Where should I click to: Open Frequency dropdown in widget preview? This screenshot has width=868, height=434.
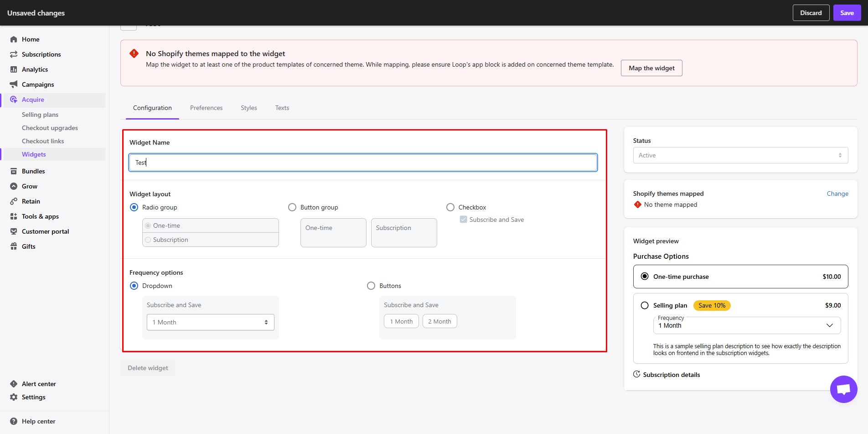(x=747, y=325)
